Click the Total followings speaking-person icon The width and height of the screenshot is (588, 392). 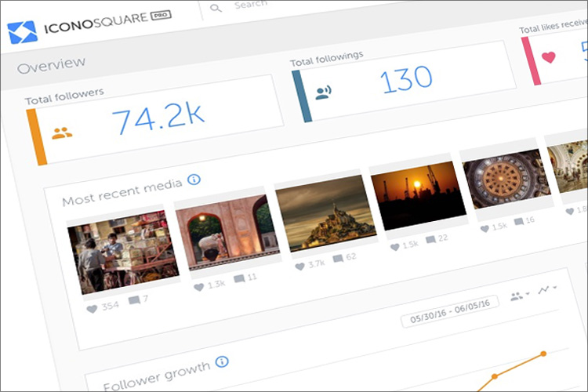point(323,93)
